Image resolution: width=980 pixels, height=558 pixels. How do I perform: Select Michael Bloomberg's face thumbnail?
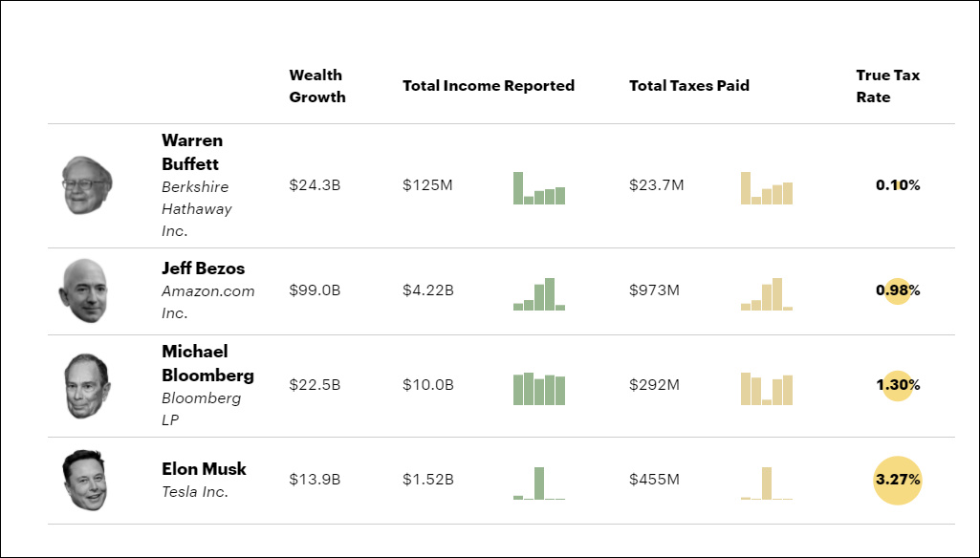click(87, 385)
